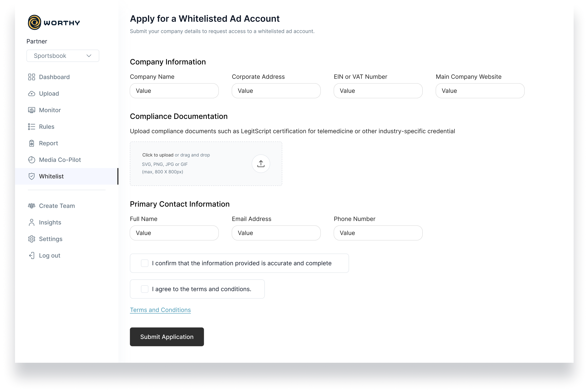
Task: Click the Worthy logo icon
Action: 35,23
